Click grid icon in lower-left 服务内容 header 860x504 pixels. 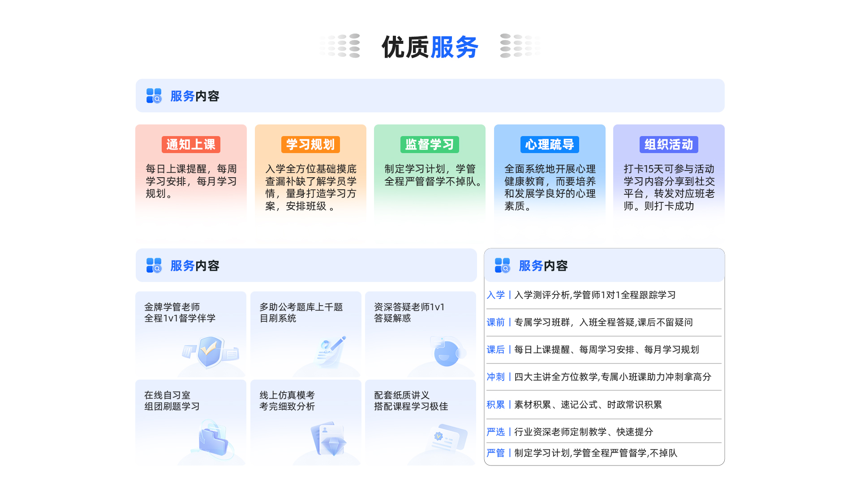pos(154,265)
